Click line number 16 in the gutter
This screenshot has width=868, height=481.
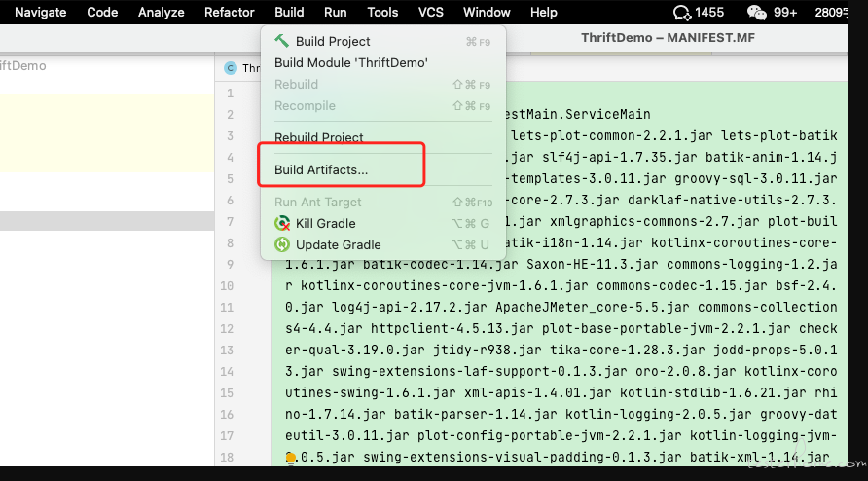click(x=227, y=415)
